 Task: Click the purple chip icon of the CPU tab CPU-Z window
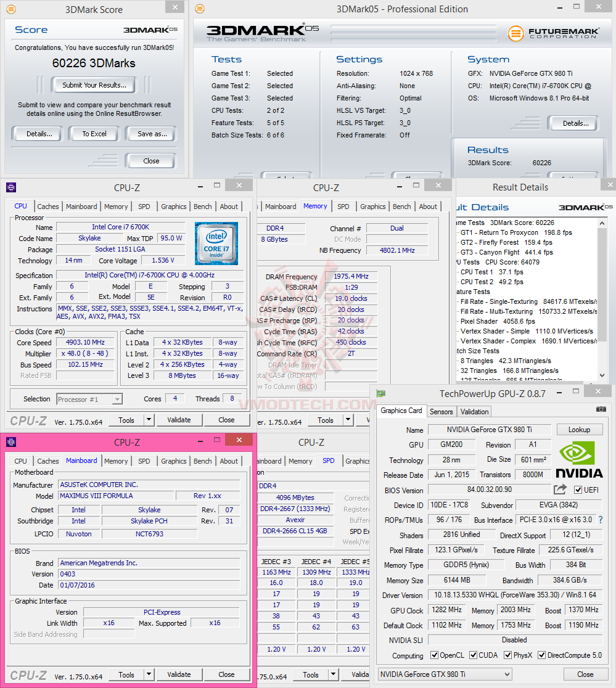click(x=11, y=188)
